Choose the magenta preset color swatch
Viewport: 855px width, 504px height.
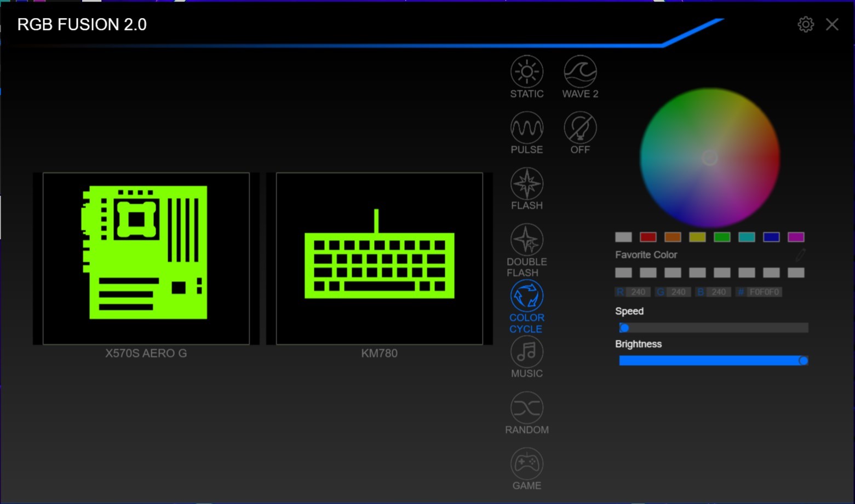pyautogui.click(x=796, y=237)
